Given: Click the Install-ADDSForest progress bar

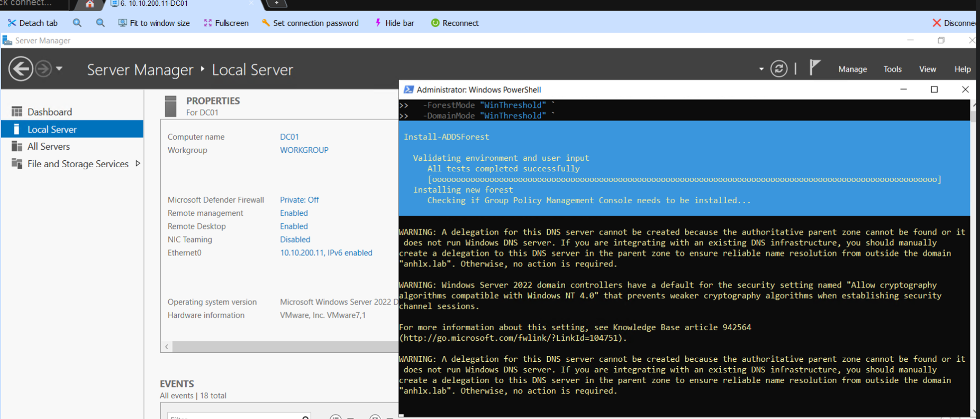Looking at the screenshot, I should click(x=685, y=179).
